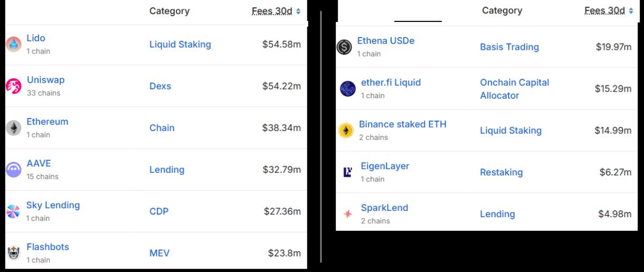Click the Uniswap pink unicorn icon
Image resolution: width=644 pixels, height=272 pixels.
pyautogui.click(x=13, y=86)
